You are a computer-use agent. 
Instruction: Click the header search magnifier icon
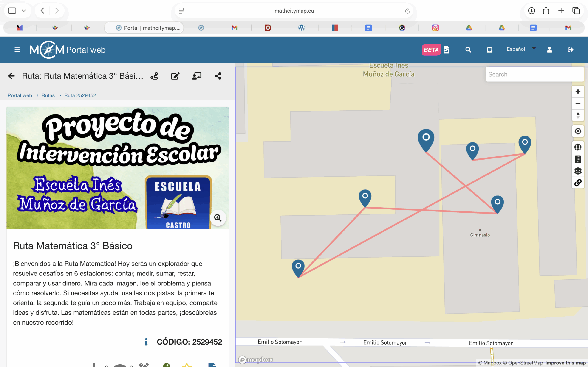pos(468,50)
